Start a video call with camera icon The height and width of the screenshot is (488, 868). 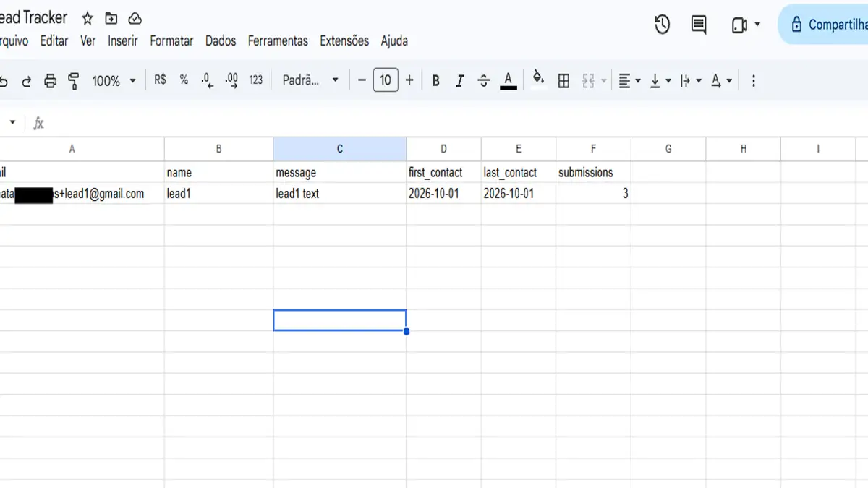[x=739, y=25]
